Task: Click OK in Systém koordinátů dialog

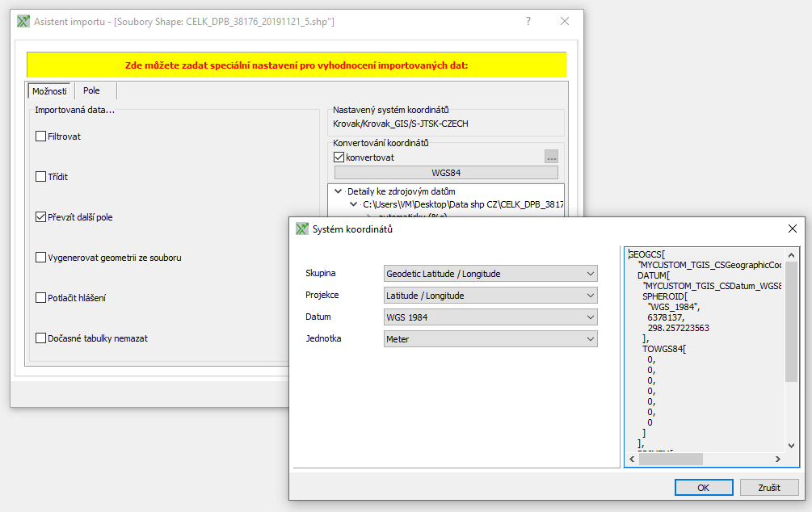Action: 704,487
